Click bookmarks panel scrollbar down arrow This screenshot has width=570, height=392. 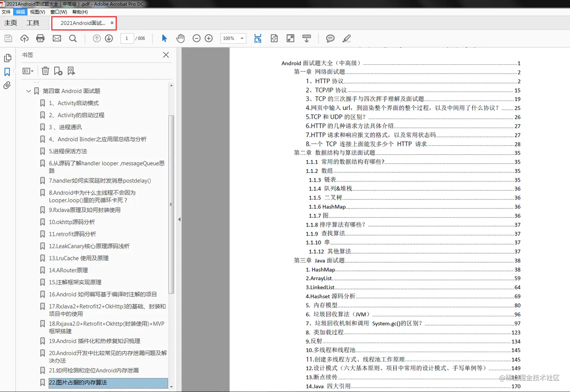pyautogui.click(x=172, y=387)
